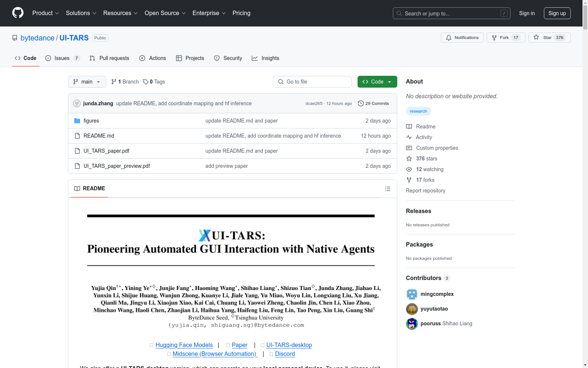Switch to the Code tab
Image resolution: width=588 pixels, height=368 pixels.
coord(26,58)
